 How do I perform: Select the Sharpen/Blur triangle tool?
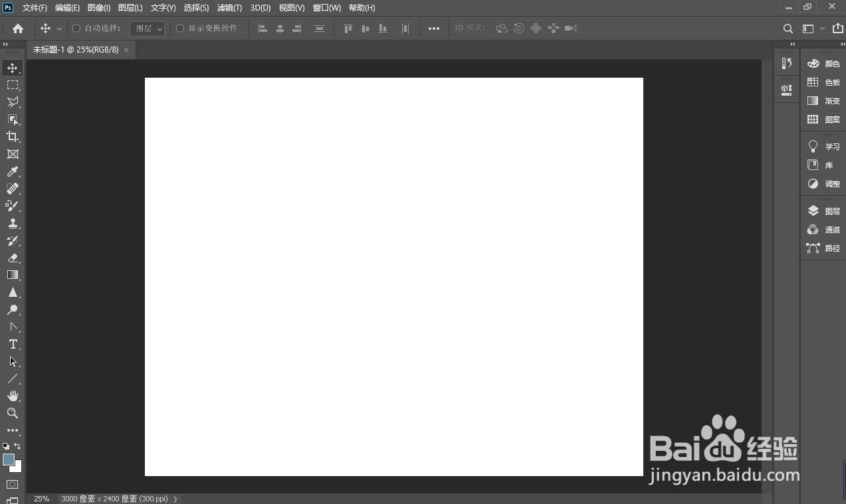[13, 292]
